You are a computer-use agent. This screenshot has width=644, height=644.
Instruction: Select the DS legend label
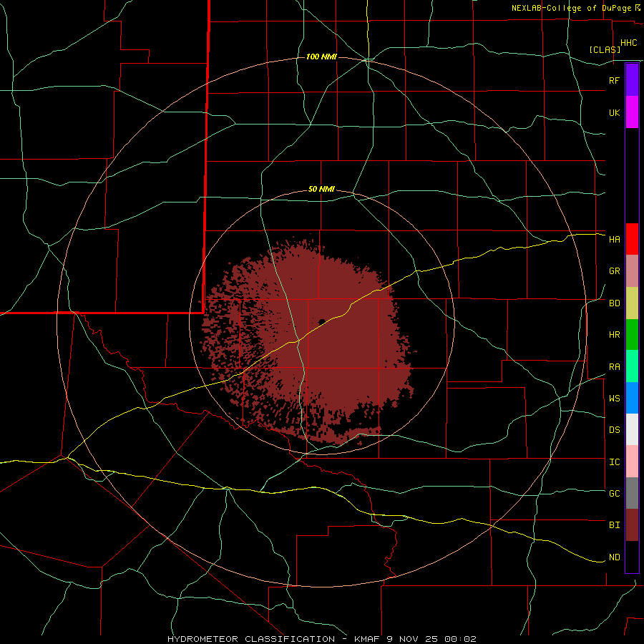click(x=615, y=430)
